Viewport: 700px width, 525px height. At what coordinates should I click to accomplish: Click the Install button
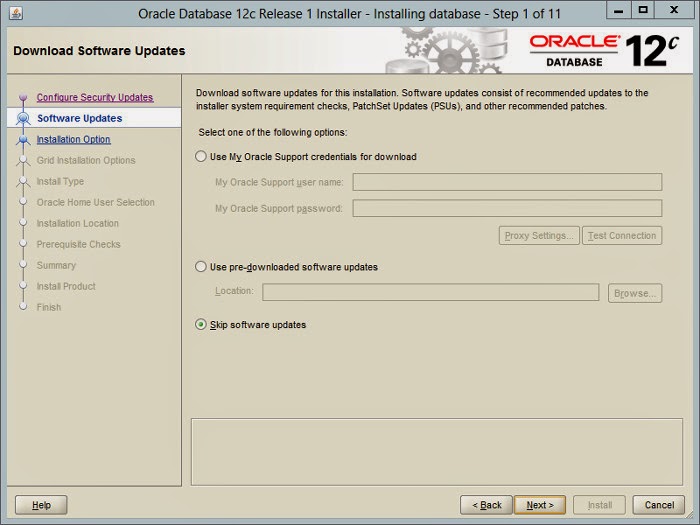[600, 505]
